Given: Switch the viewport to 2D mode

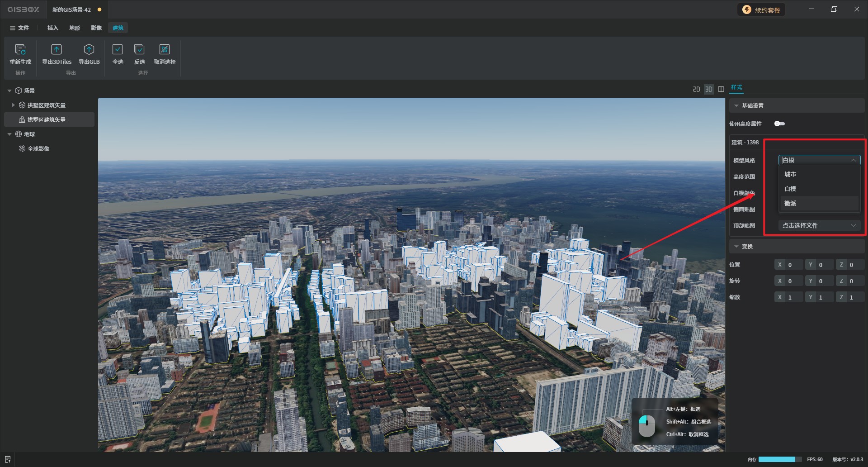Looking at the screenshot, I should pos(696,89).
